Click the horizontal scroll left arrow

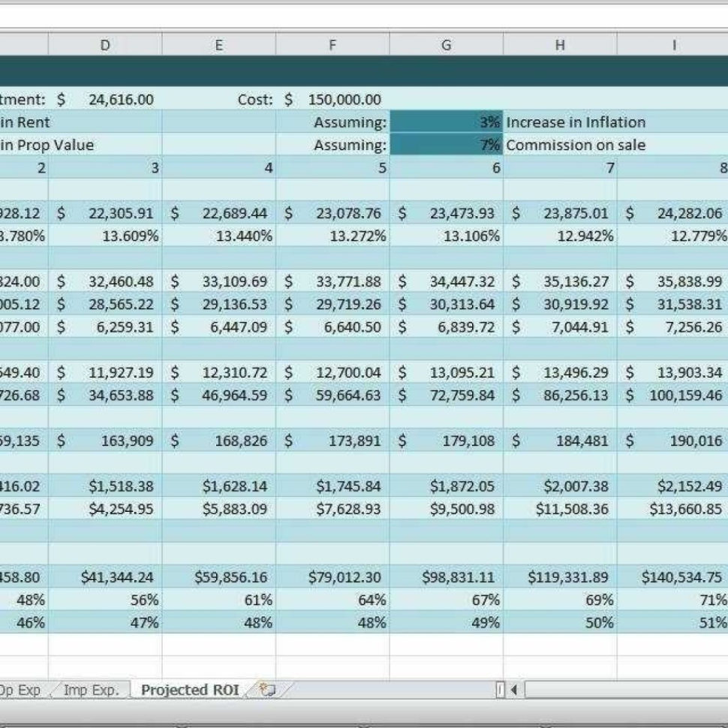(x=515, y=688)
